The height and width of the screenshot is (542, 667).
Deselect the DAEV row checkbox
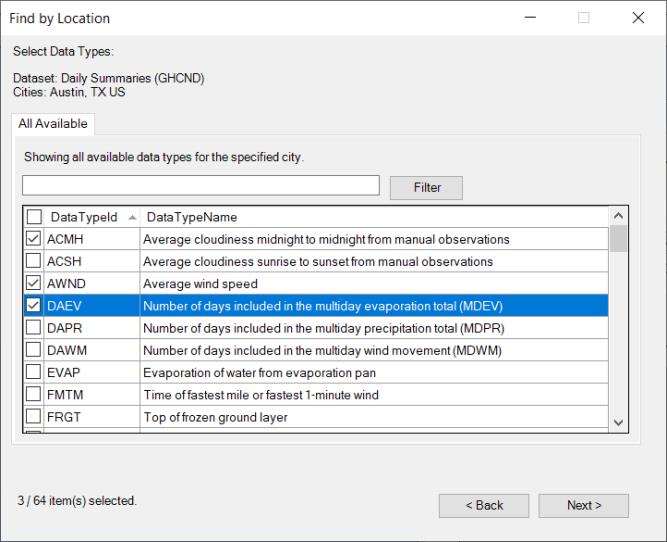(34, 305)
